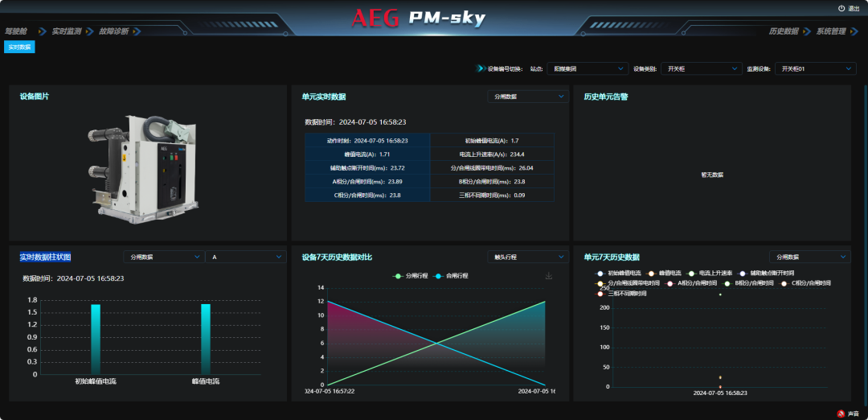868x420 pixels.
Task: Click the circuit breaker device image
Action: click(x=143, y=170)
